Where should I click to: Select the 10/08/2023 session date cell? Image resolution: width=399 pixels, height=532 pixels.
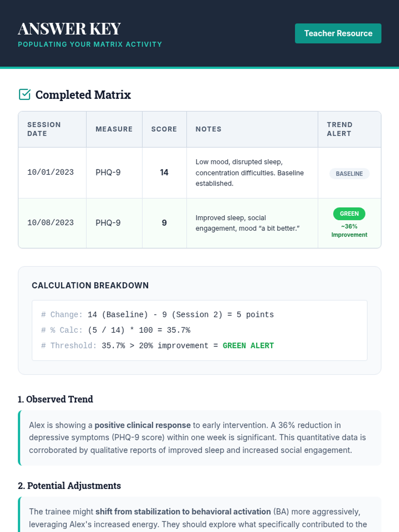coord(52,223)
